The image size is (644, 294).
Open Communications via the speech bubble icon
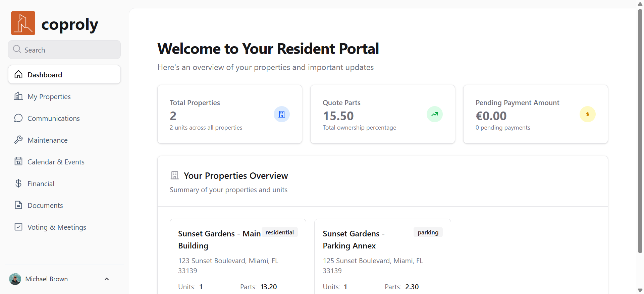18,118
